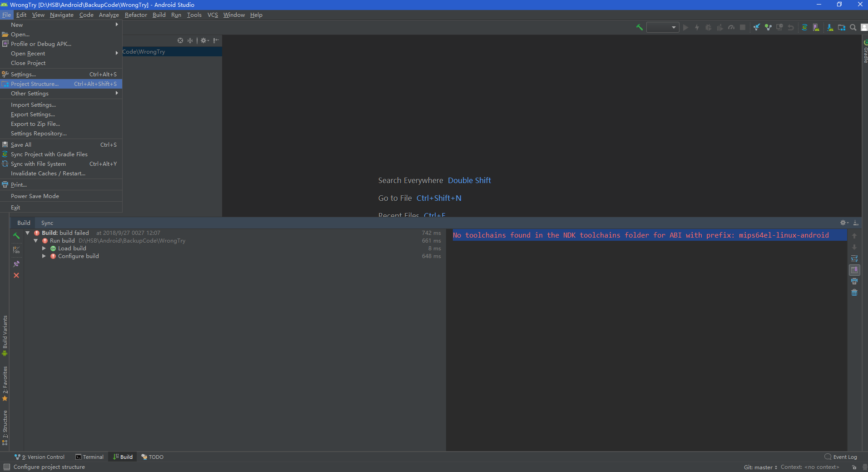Toggle scroll to end in build output
This screenshot has height=472, width=868.
(x=854, y=270)
